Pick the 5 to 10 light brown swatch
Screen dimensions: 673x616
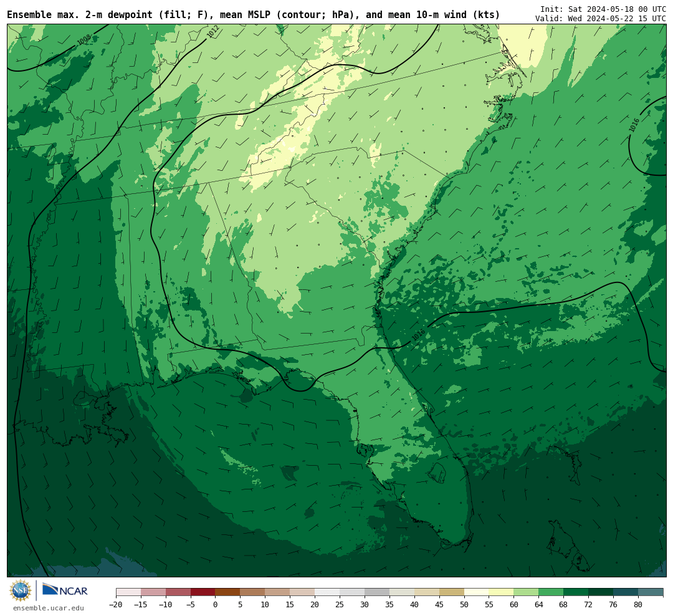click(x=253, y=592)
